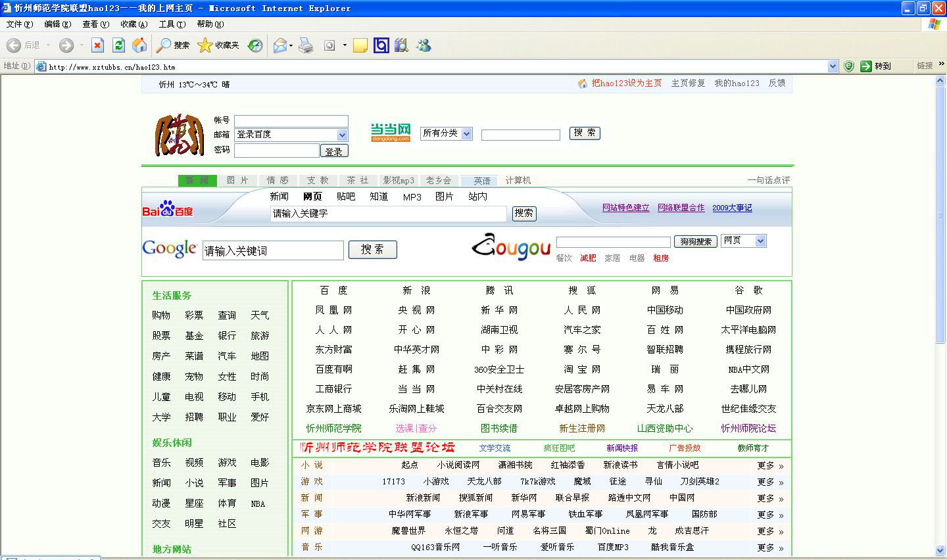Click the Baidu 搜索 button
This screenshot has width=947, height=560.
[x=524, y=213]
